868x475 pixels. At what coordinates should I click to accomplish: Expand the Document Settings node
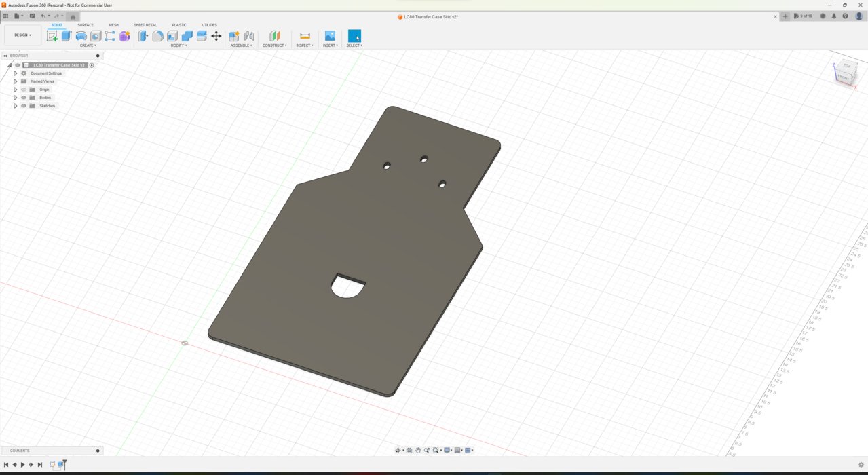pyautogui.click(x=15, y=73)
